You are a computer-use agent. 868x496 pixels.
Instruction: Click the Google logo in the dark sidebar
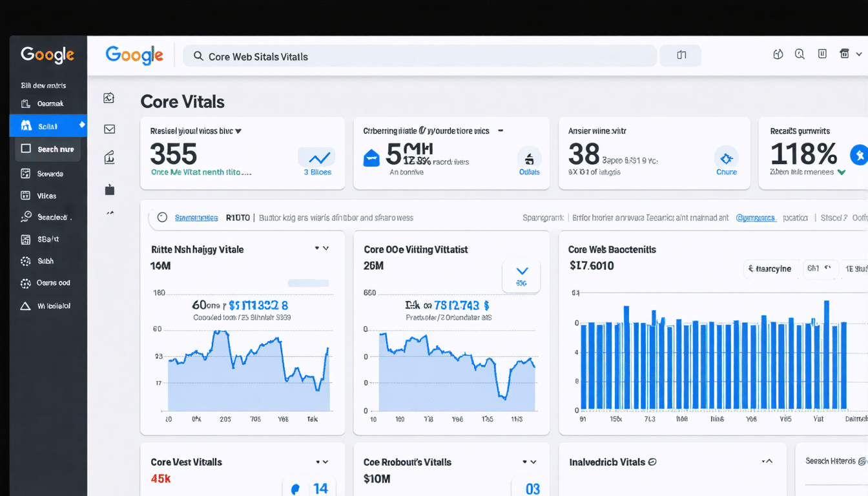tap(47, 55)
